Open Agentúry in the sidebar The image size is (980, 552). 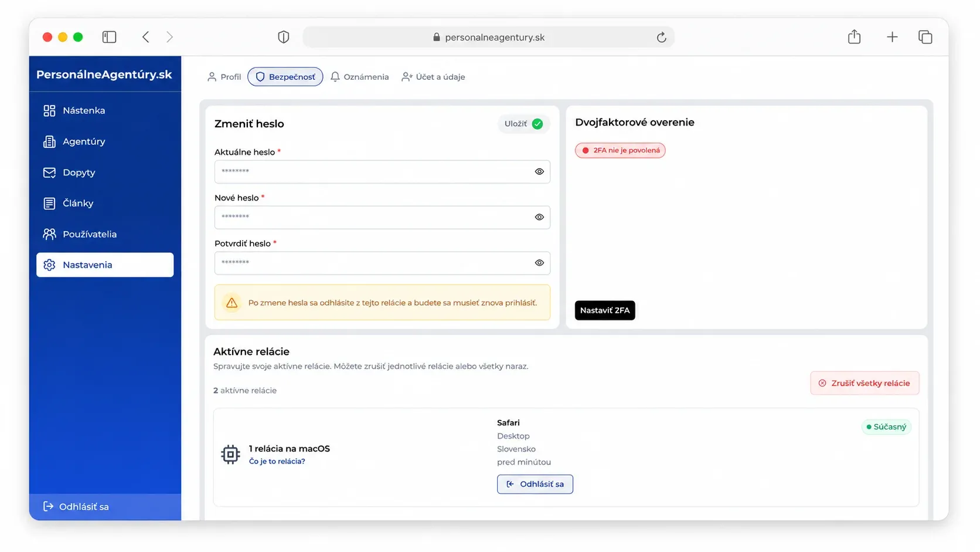pyautogui.click(x=105, y=141)
